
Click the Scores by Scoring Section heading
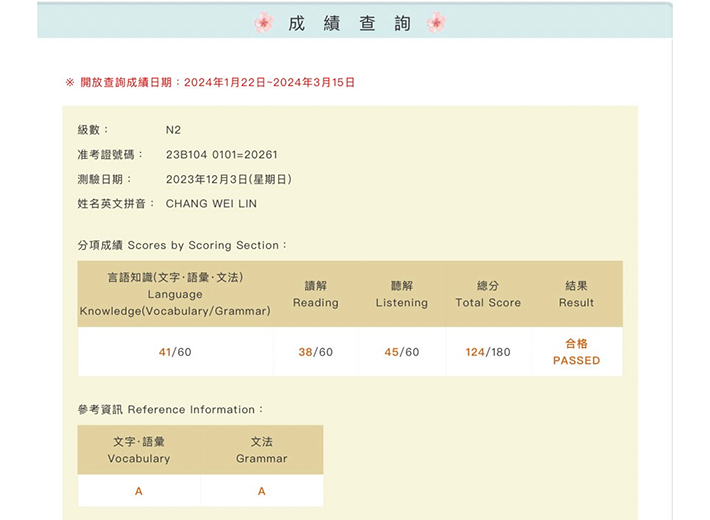point(182,245)
